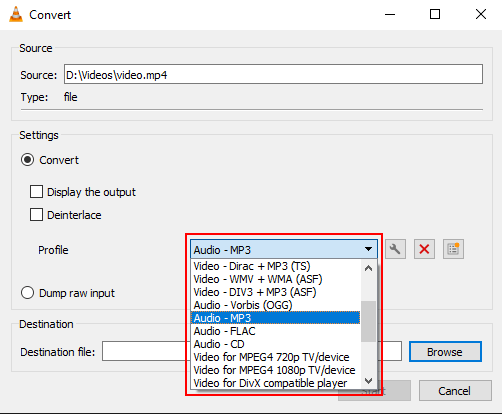Click the Cancel button
This screenshot has width=502, height=414.
[x=455, y=391]
